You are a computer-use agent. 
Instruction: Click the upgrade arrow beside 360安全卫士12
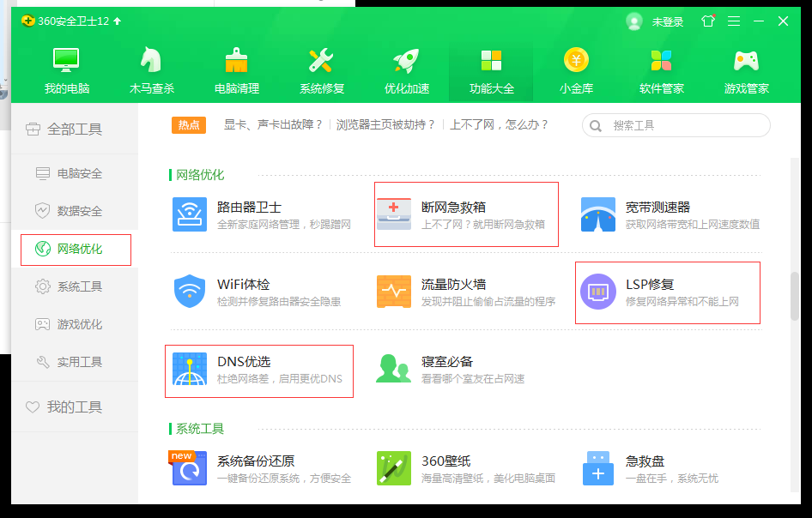click(x=117, y=21)
